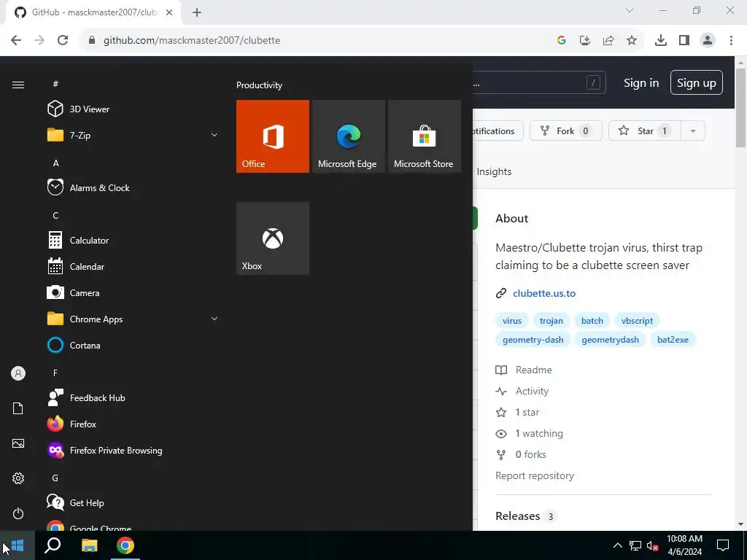The height and width of the screenshot is (560, 747).
Task: Open the Releases section heading
Action: click(x=517, y=516)
